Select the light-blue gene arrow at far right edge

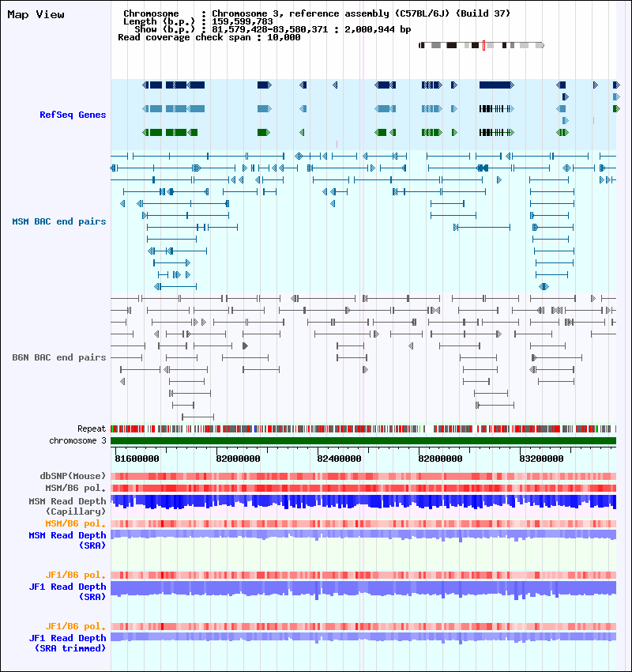[x=616, y=97]
